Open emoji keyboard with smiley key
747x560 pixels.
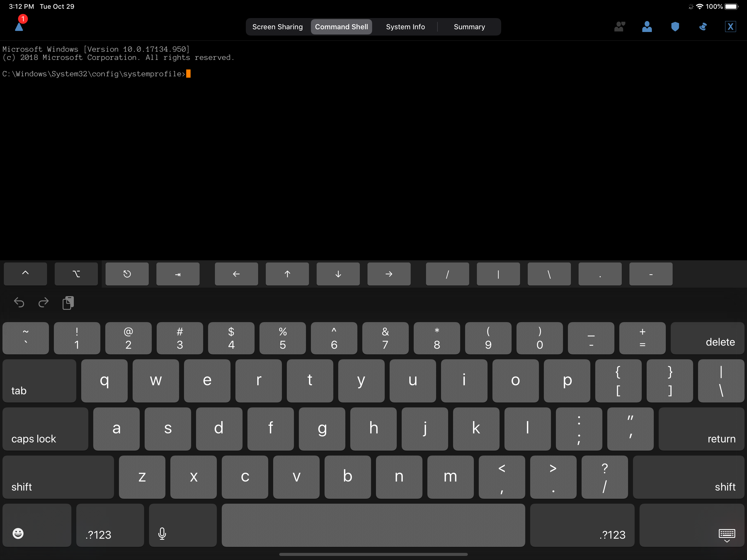pyautogui.click(x=36, y=525)
